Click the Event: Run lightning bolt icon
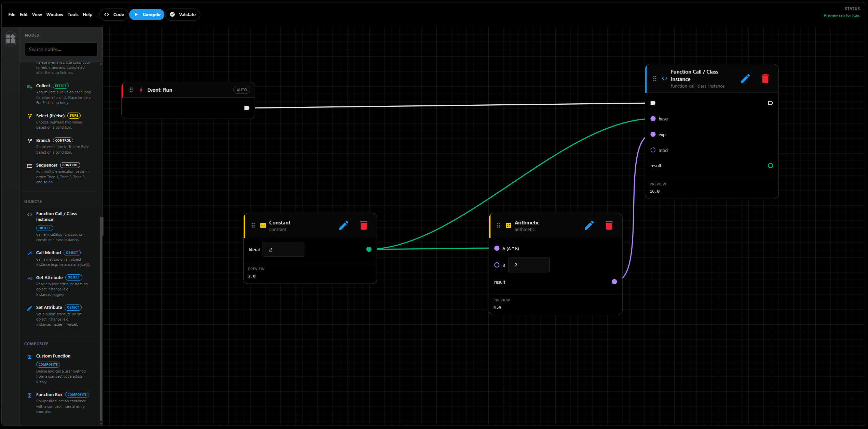Screen dimensions: 868x429 tap(141, 90)
